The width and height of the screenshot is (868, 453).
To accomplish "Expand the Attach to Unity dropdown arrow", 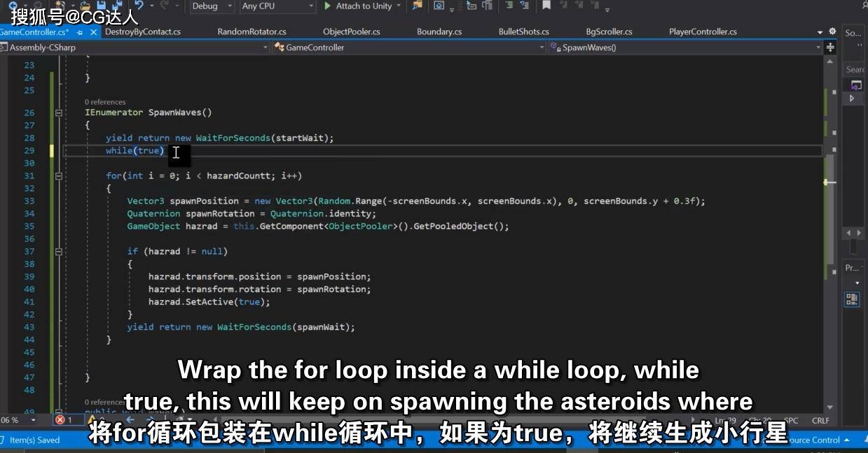I will 399,6.
